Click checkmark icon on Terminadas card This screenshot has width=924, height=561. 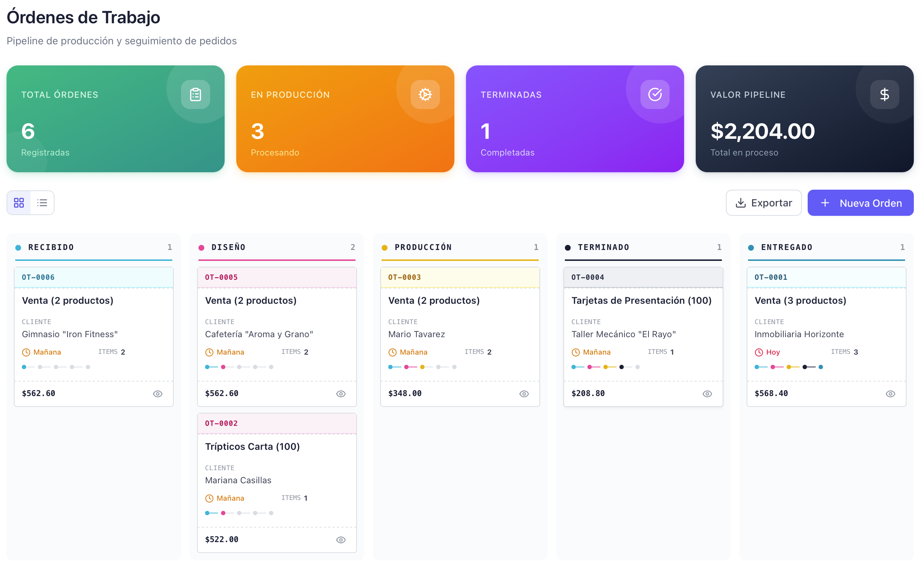coord(654,94)
